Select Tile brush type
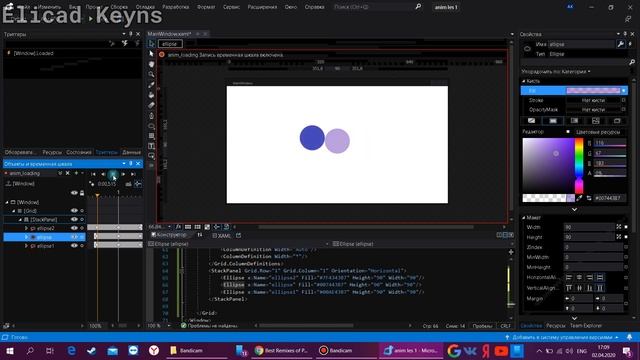The image size is (640, 360). pos(596,120)
